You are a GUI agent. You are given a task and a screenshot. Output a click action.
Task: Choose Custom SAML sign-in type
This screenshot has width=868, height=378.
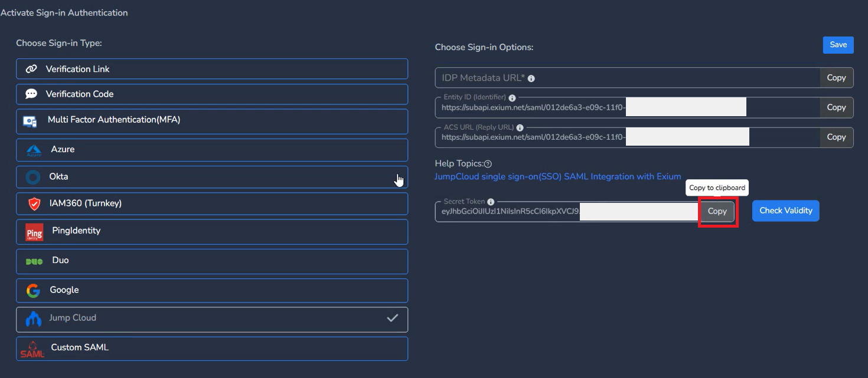coord(212,349)
